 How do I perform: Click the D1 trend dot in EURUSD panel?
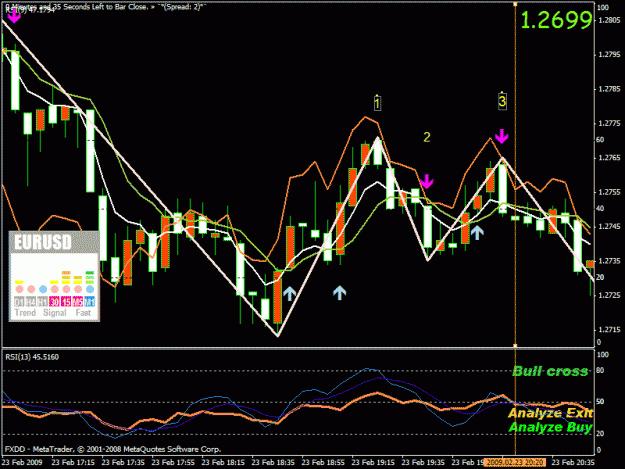click(x=19, y=289)
